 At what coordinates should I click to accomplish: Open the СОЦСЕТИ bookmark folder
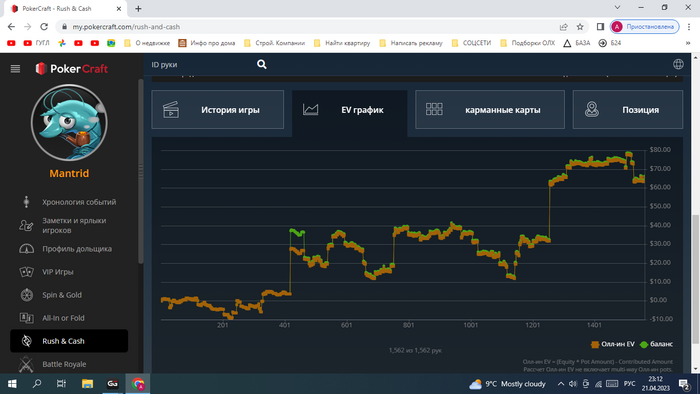pos(471,43)
